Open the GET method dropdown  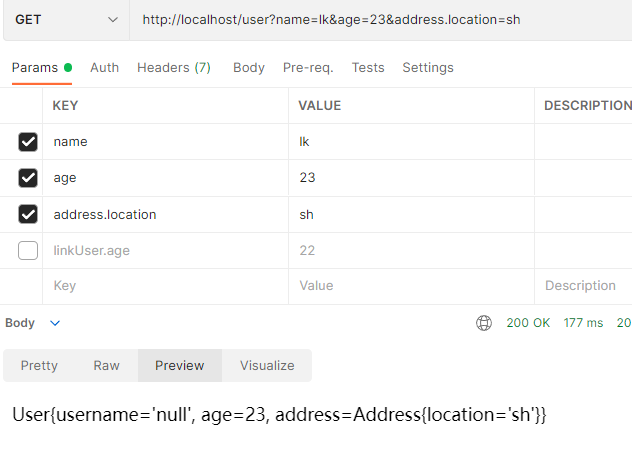(67, 20)
